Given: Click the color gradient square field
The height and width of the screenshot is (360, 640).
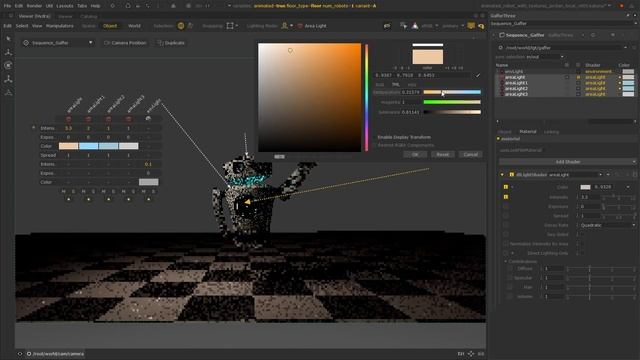Looking at the screenshot, I should (309, 97).
